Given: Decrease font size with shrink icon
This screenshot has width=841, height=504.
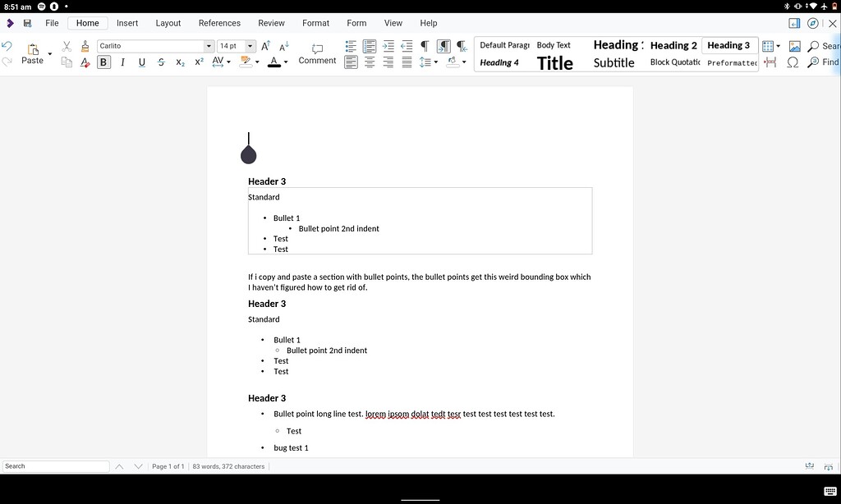Looking at the screenshot, I should tap(284, 46).
